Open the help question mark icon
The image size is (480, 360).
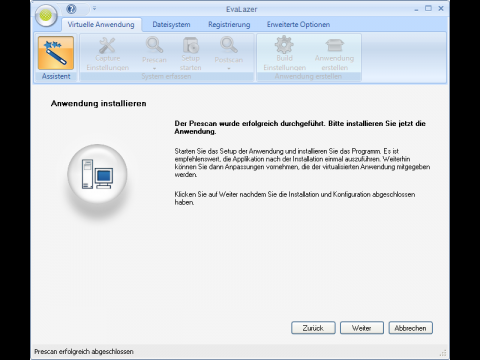(x=71, y=9)
